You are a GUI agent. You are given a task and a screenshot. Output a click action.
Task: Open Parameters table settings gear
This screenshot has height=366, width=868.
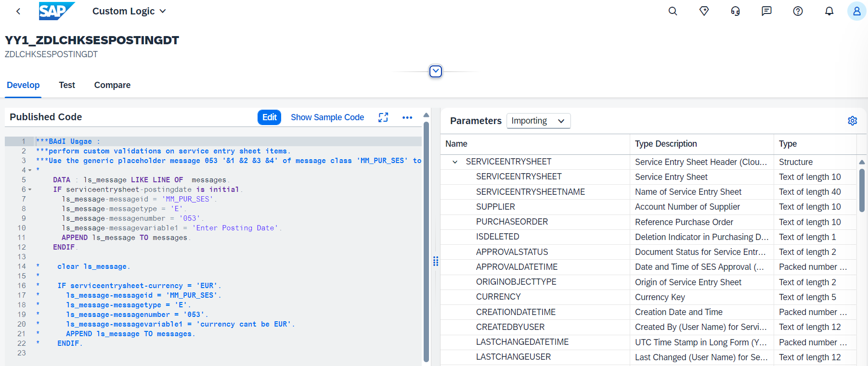(853, 121)
